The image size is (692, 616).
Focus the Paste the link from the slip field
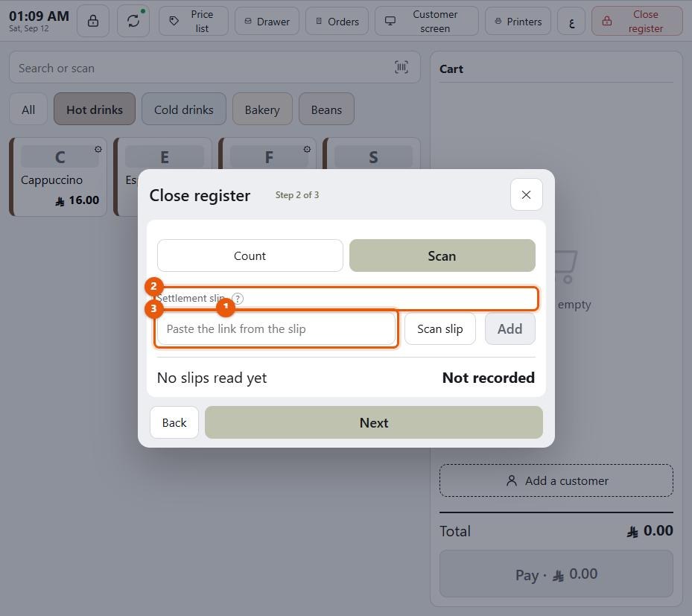276,328
